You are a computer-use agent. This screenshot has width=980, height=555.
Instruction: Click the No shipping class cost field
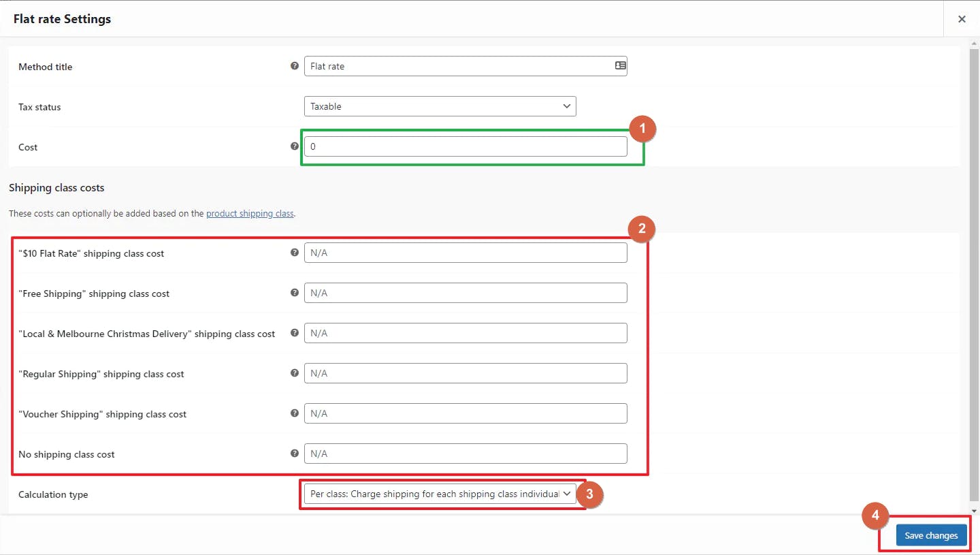(465, 454)
